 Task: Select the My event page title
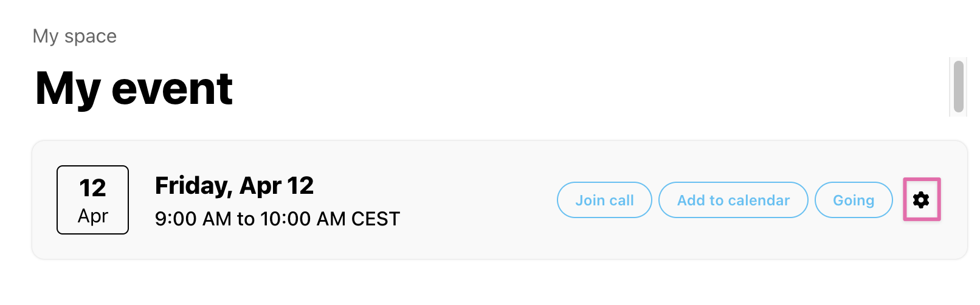click(x=134, y=89)
